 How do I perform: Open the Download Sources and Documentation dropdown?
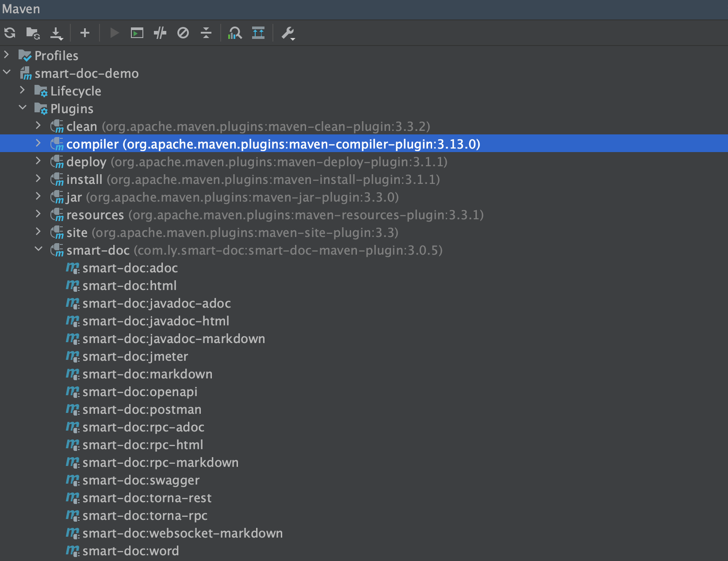coord(57,33)
